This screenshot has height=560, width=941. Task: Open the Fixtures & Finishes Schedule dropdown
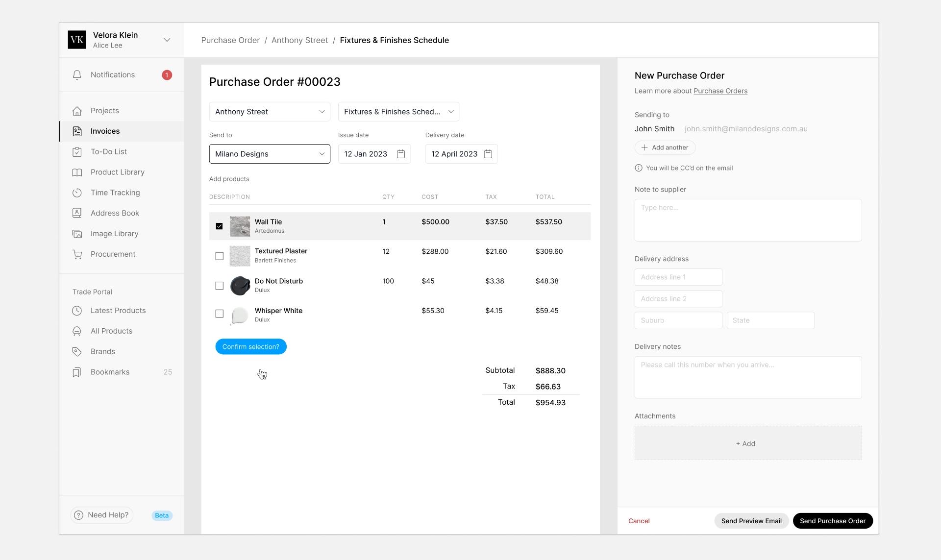[398, 112]
